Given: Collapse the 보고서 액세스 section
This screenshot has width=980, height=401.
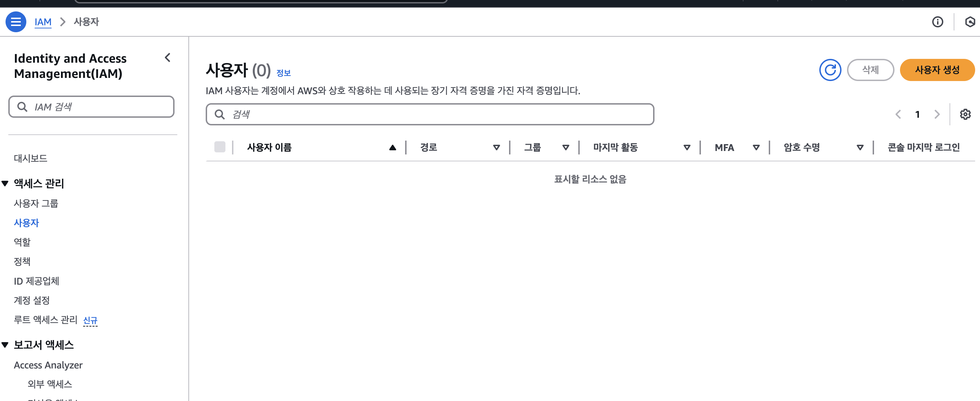Looking at the screenshot, I should point(5,345).
